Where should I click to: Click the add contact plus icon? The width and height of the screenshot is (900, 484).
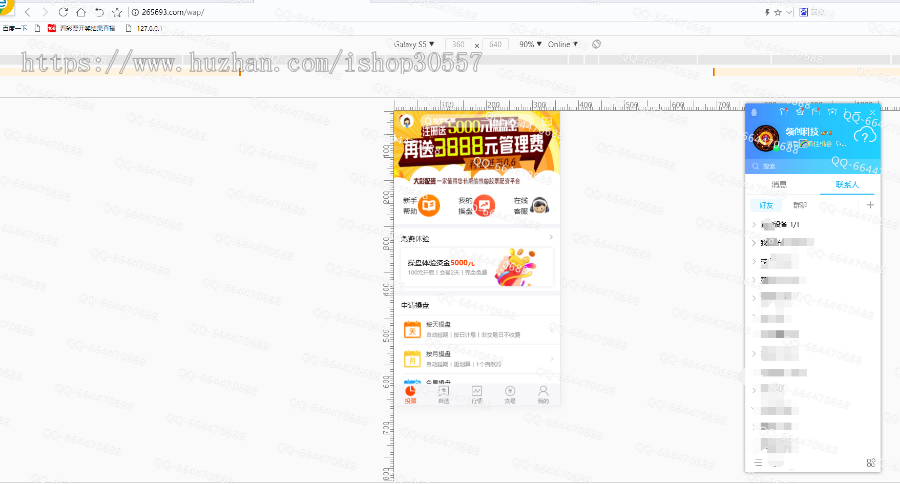click(869, 204)
